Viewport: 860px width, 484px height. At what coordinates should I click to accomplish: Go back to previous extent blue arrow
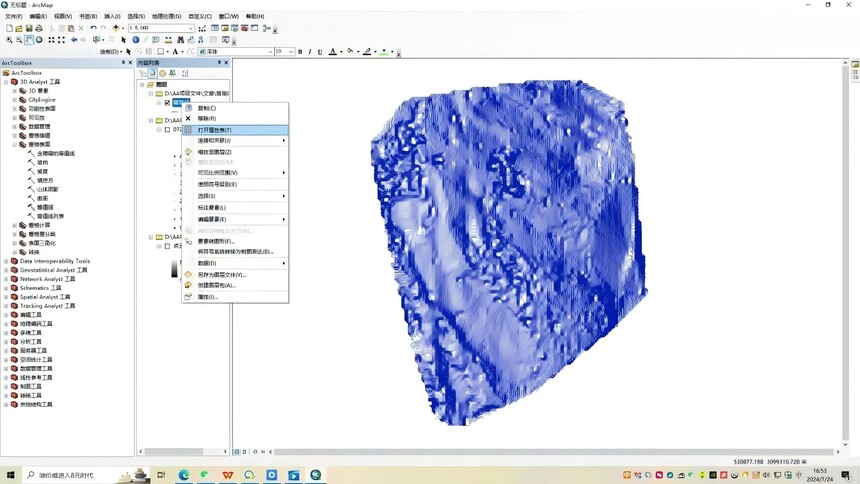74,40
